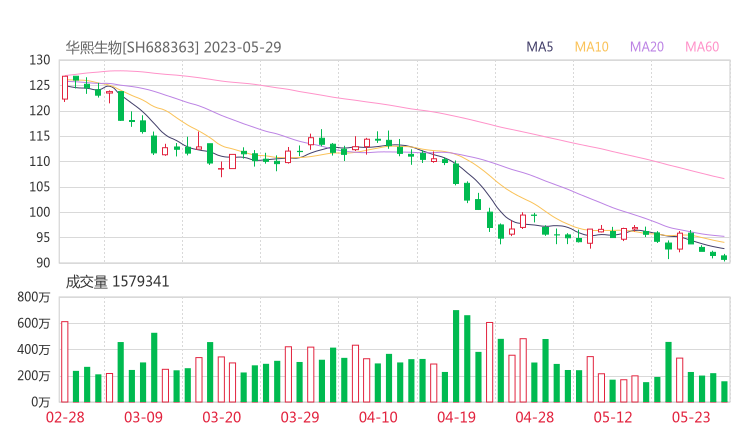Viewport: 740px width, 440px height.
Task: Click the 125 price axis label
Action: (x=40, y=85)
